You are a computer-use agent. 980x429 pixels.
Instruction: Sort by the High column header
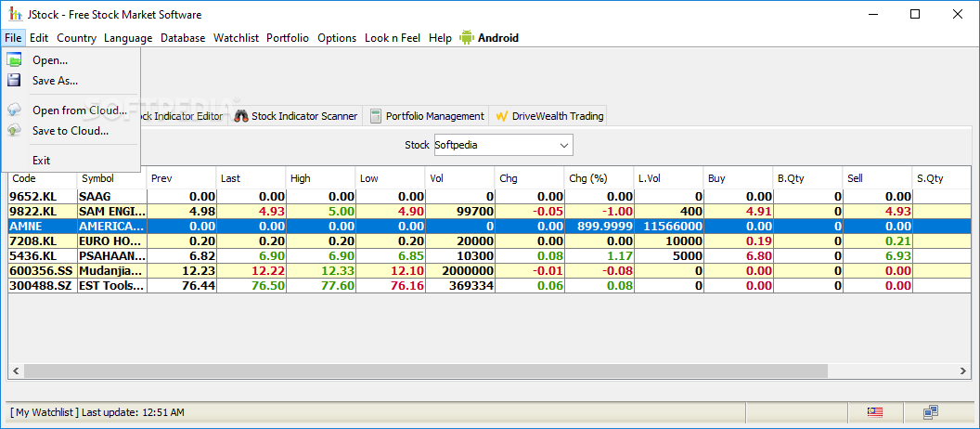(x=320, y=178)
